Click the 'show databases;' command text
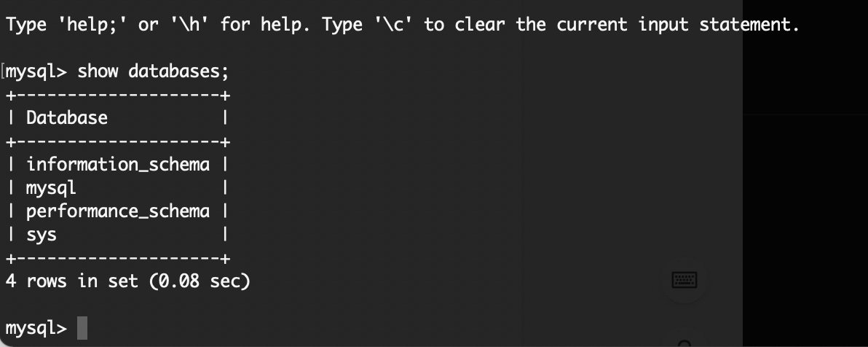868x347 pixels. [153, 71]
